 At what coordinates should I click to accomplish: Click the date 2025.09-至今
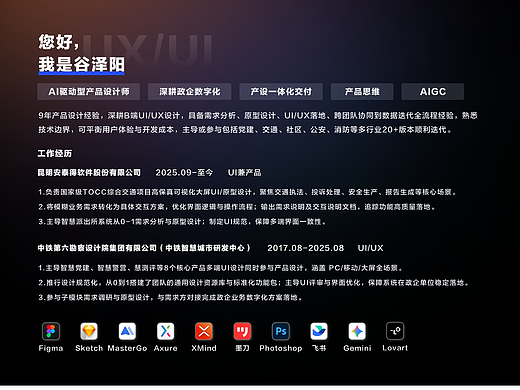(x=184, y=173)
